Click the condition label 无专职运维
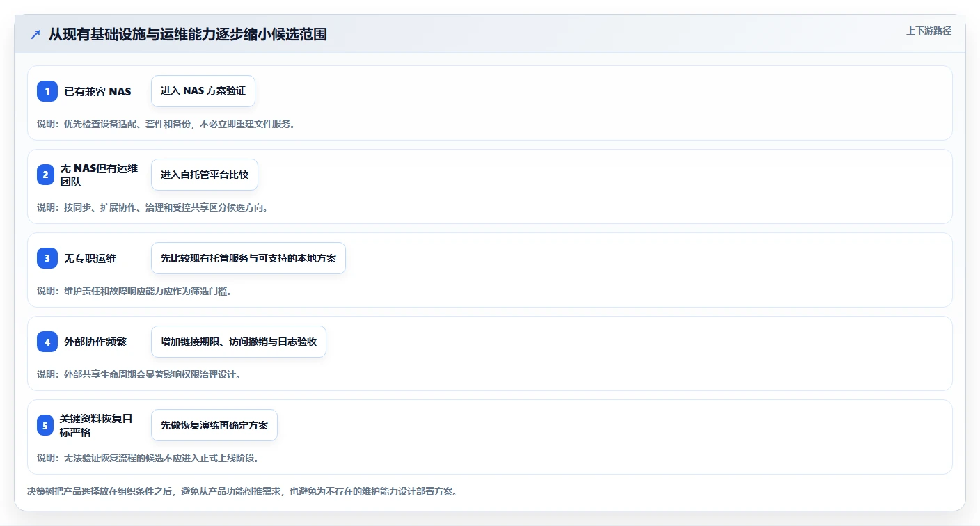Viewport: 980px width, 526px height. 90,258
